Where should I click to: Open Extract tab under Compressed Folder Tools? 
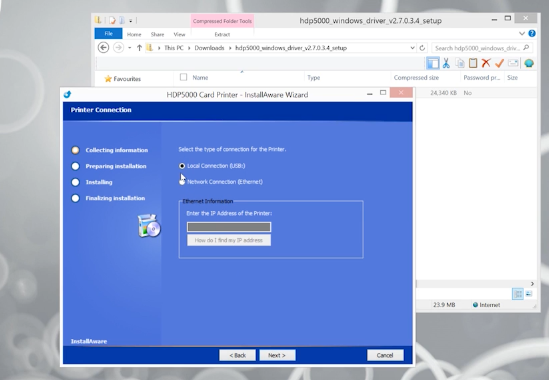222,34
